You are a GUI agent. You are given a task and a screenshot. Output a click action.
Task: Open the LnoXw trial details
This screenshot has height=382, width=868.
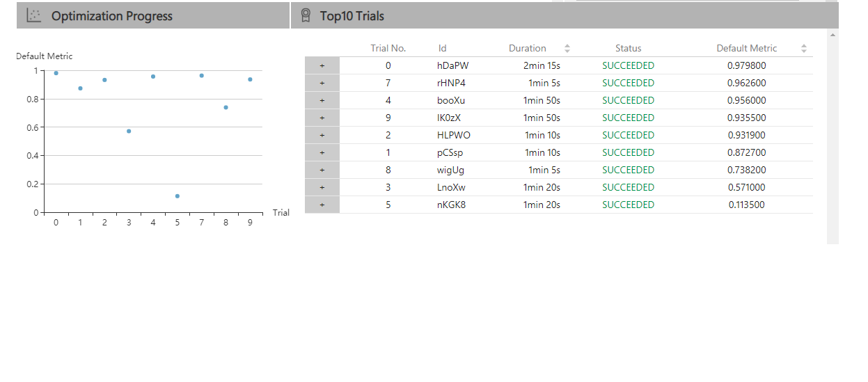322,187
